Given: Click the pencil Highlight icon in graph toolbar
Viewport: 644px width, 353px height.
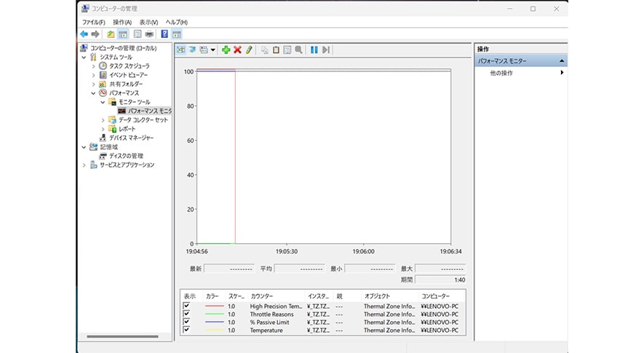Looking at the screenshot, I should pyautogui.click(x=249, y=49).
